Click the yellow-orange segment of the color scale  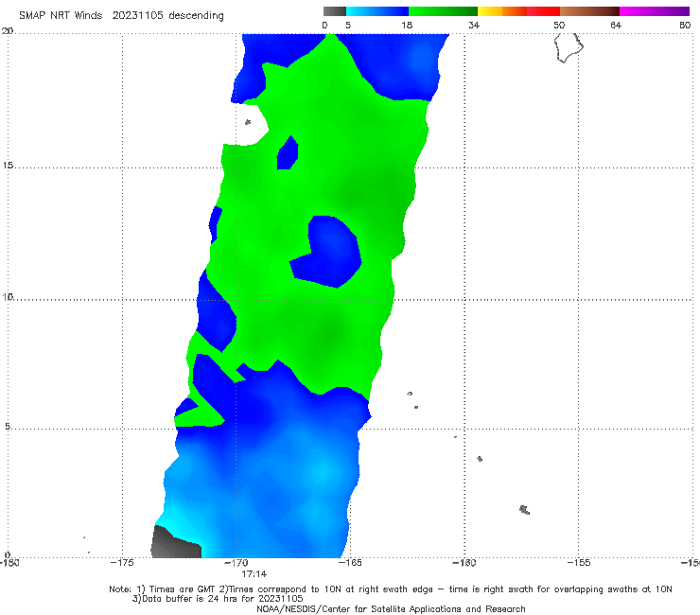(x=502, y=11)
